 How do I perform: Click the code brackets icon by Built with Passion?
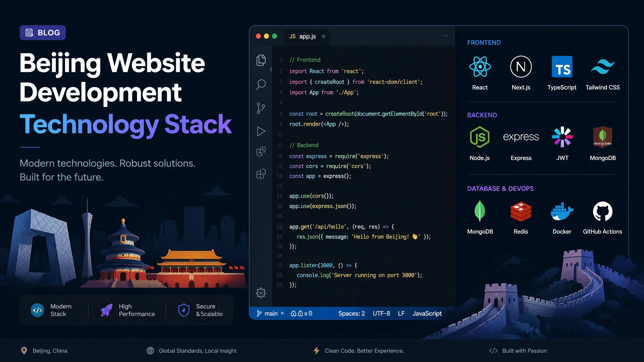[x=493, y=351]
